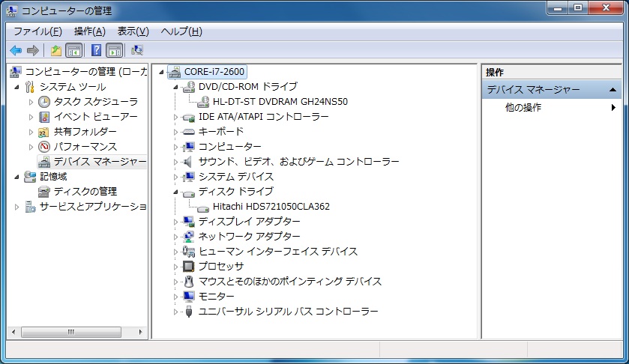This screenshot has height=364, width=629.
Task: Click the ディスプレイ アダプター icon
Action: pyautogui.click(x=188, y=221)
